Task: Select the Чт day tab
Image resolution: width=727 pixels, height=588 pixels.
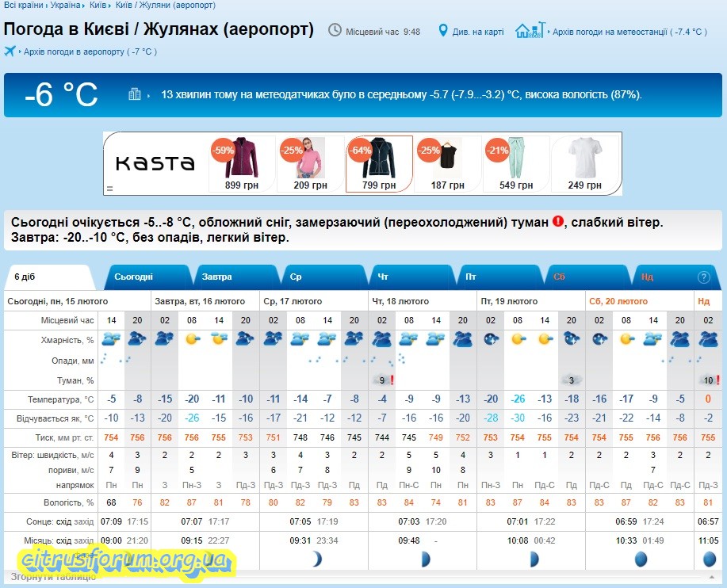Action: [x=383, y=277]
